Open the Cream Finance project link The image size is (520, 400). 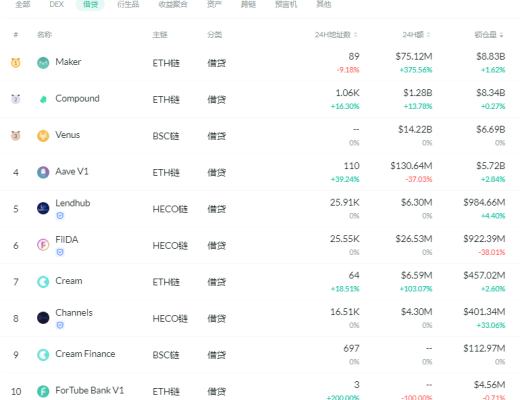pyautogui.click(x=85, y=354)
